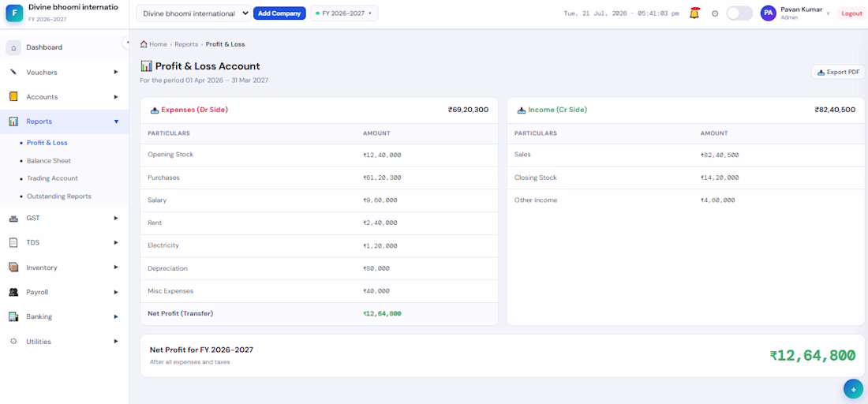Select Profit & Loss in Reports submenu
The height and width of the screenshot is (404, 868).
point(47,143)
